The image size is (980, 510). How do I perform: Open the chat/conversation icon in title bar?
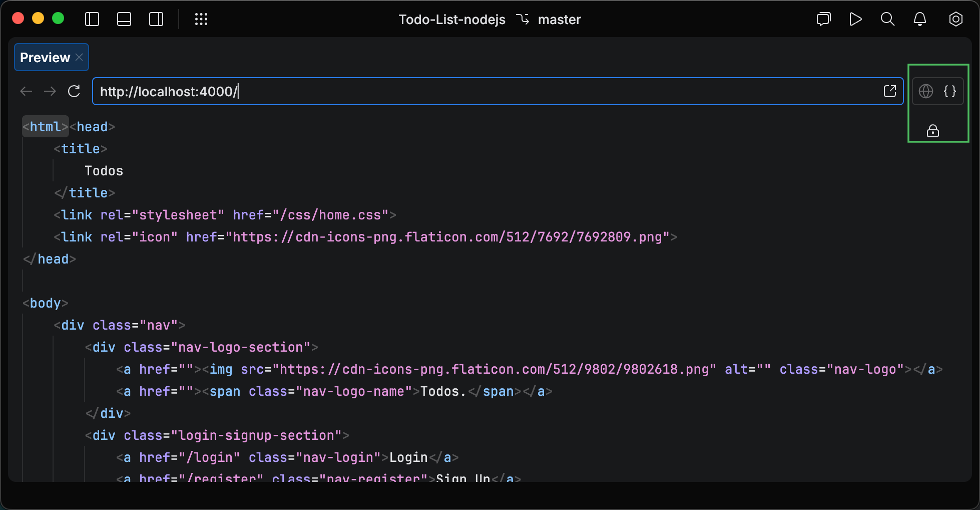[823, 20]
